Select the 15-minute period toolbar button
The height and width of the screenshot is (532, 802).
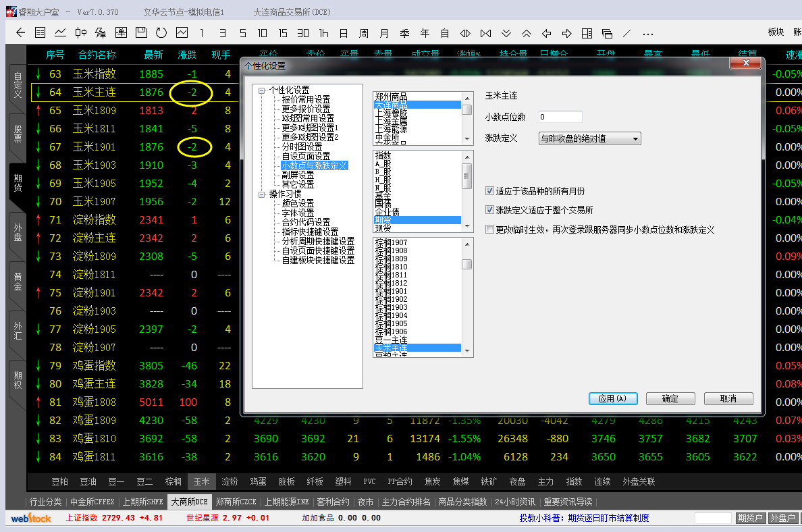283,33
